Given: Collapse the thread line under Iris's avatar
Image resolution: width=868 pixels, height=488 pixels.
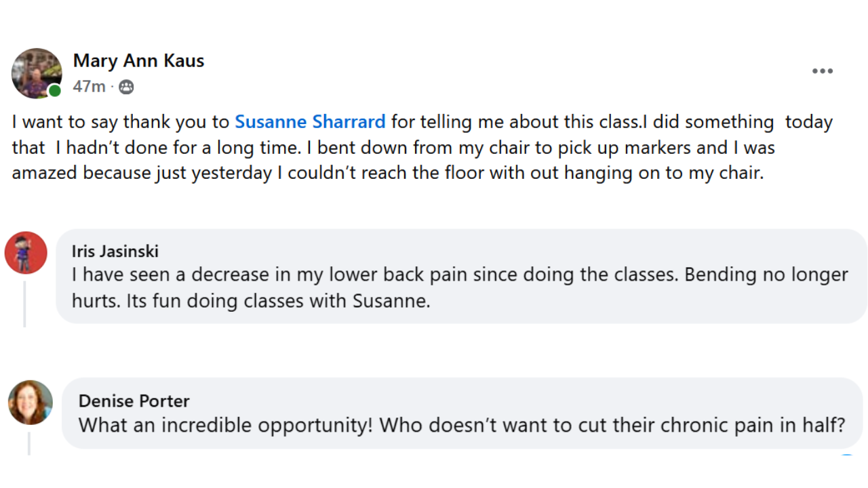Looking at the screenshot, I should click(x=25, y=304).
